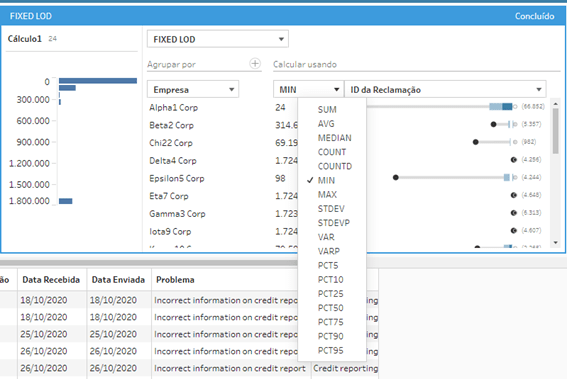The width and height of the screenshot is (567, 379).
Task: Click the scroll down arrow in results list
Action: pos(555,243)
